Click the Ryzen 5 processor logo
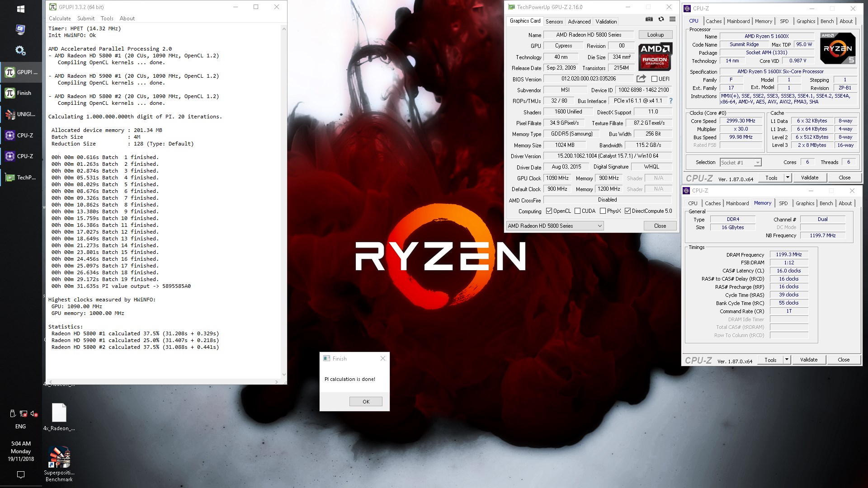This screenshot has width=868, height=488. [x=837, y=48]
